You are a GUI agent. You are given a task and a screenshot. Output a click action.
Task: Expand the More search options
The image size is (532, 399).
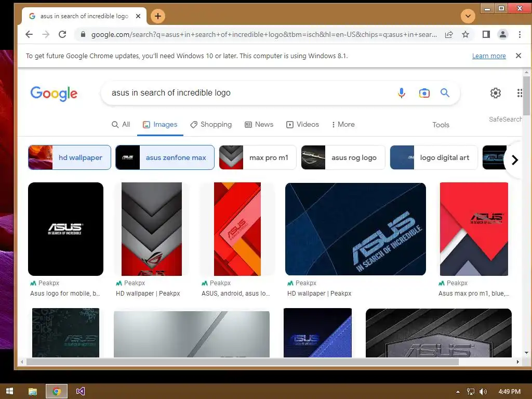click(x=343, y=125)
